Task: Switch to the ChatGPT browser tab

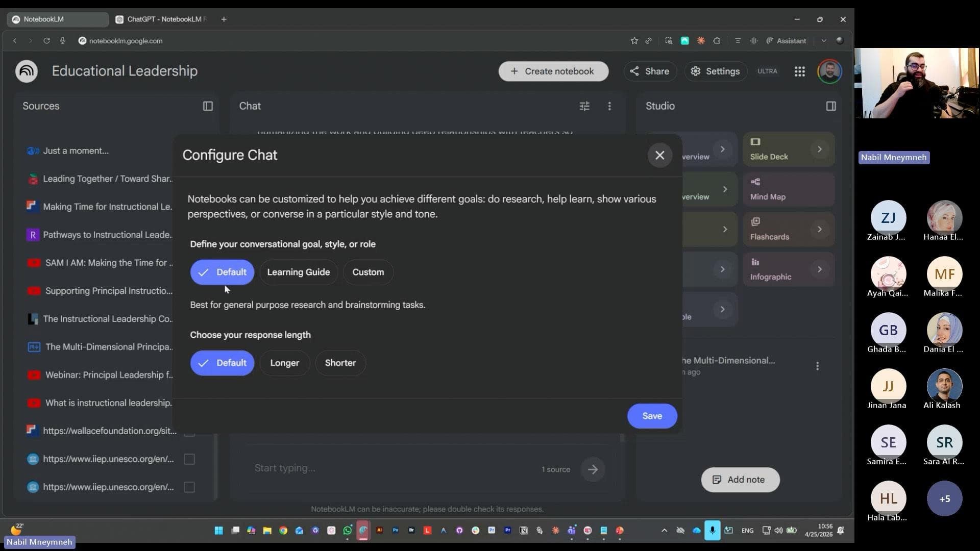Action: [x=162, y=19]
